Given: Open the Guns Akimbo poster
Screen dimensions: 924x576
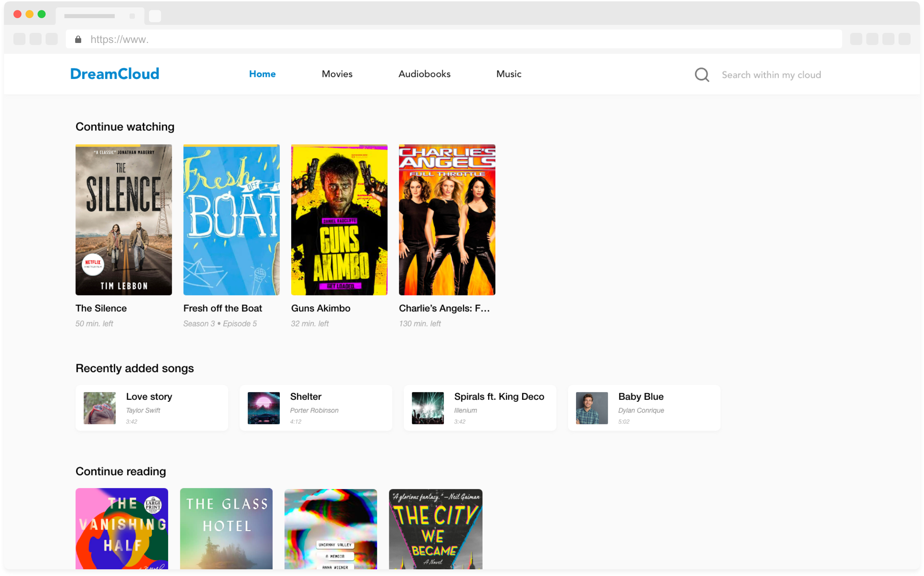Looking at the screenshot, I should [339, 220].
